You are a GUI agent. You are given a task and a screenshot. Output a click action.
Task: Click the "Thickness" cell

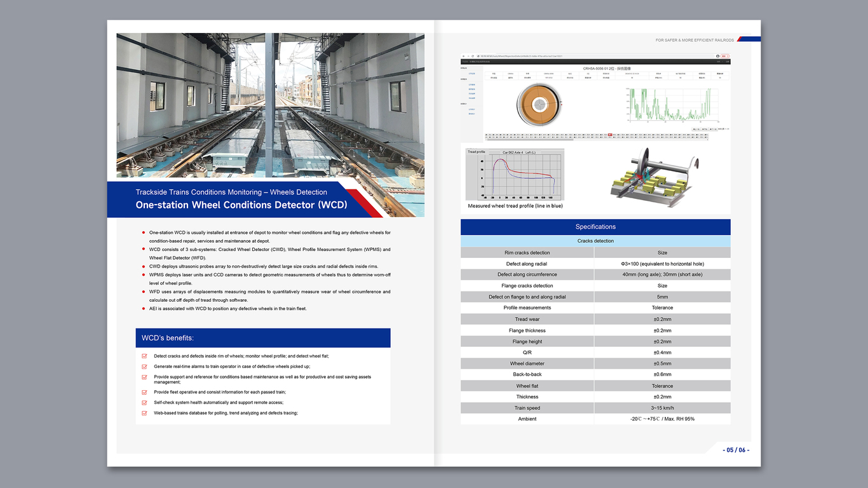click(527, 396)
